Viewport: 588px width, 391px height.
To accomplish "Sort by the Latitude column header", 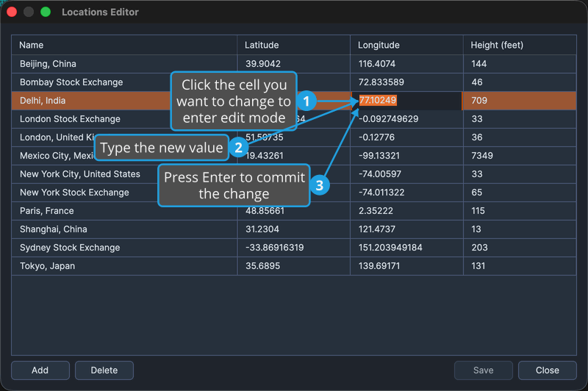I will pyautogui.click(x=293, y=45).
